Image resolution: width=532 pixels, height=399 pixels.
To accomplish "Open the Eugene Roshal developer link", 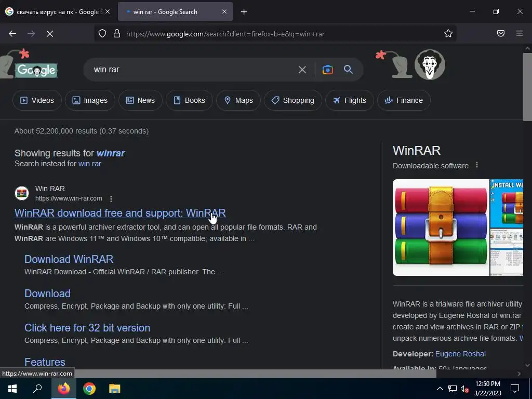I will (460, 354).
